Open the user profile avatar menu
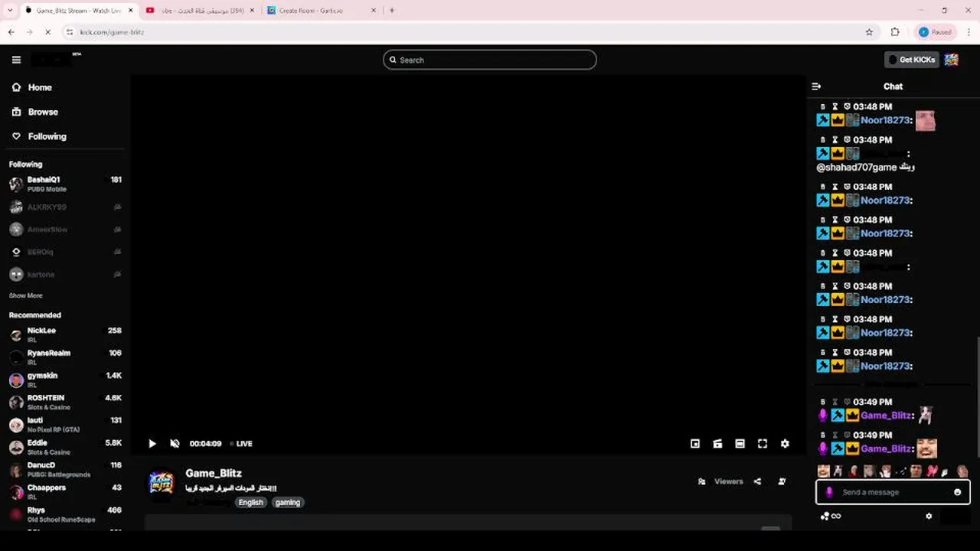The width and height of the screenshot is (980, 551). (x=952, y=60)
